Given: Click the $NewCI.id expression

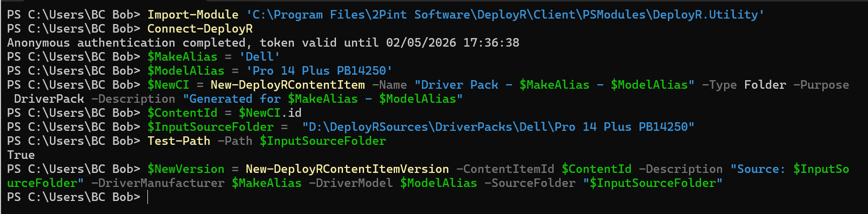Looking at the screenshot, I should click(270, 113).
